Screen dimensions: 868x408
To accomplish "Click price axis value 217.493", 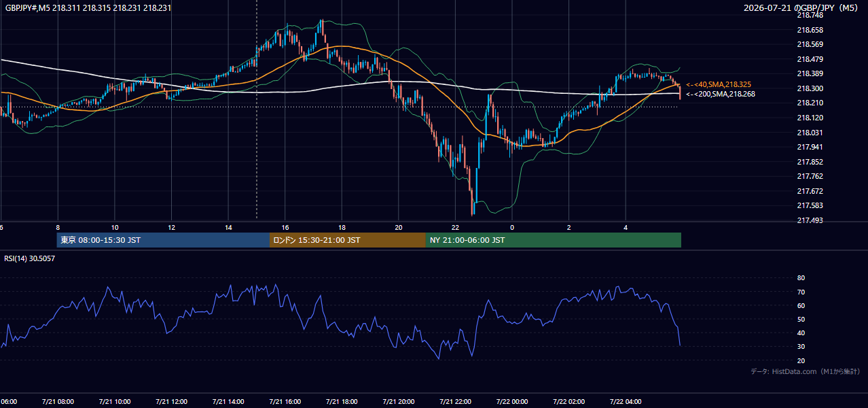I will (809, 220).
